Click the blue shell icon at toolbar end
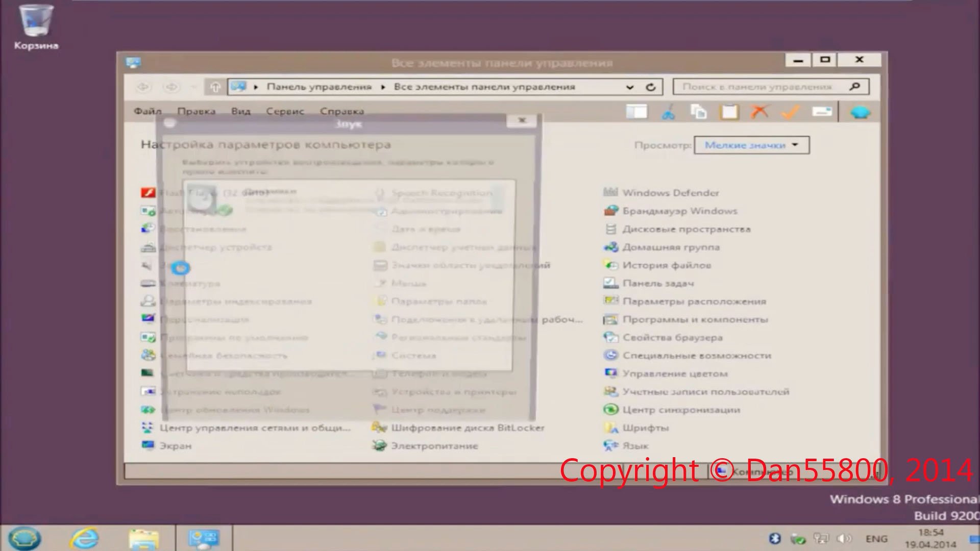This screenshot has width=980, height=551. tap(860, 112)
